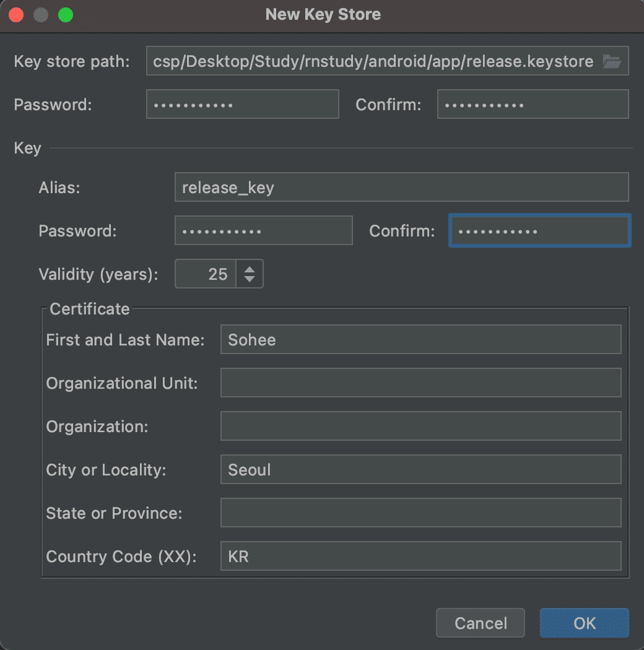
Task: Click the key Password field
Action: (x=263, y=231)
